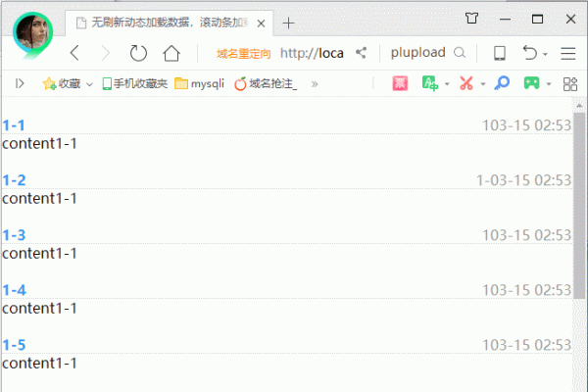The height and width of the screenshot is (392, 588).
Task: Open a new tab with the plus button
Action: [x=288, y=22]
